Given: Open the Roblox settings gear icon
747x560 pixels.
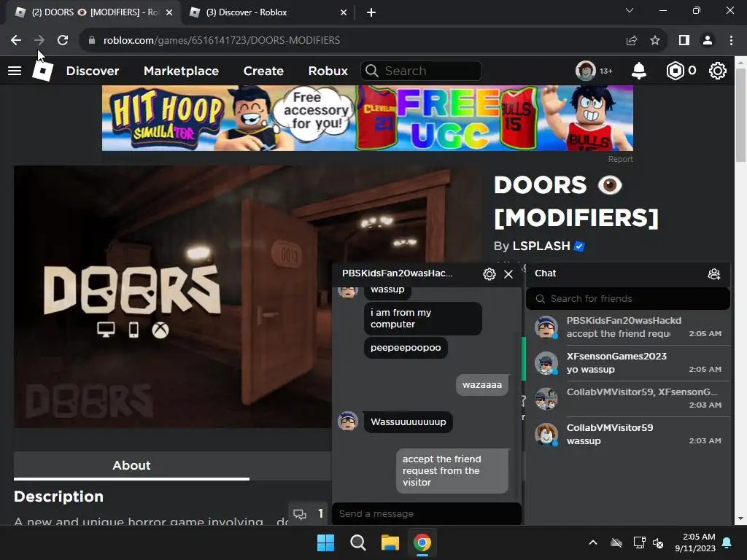Looking at the screenshot, I should pyautogui.click(x=718, y=71).
